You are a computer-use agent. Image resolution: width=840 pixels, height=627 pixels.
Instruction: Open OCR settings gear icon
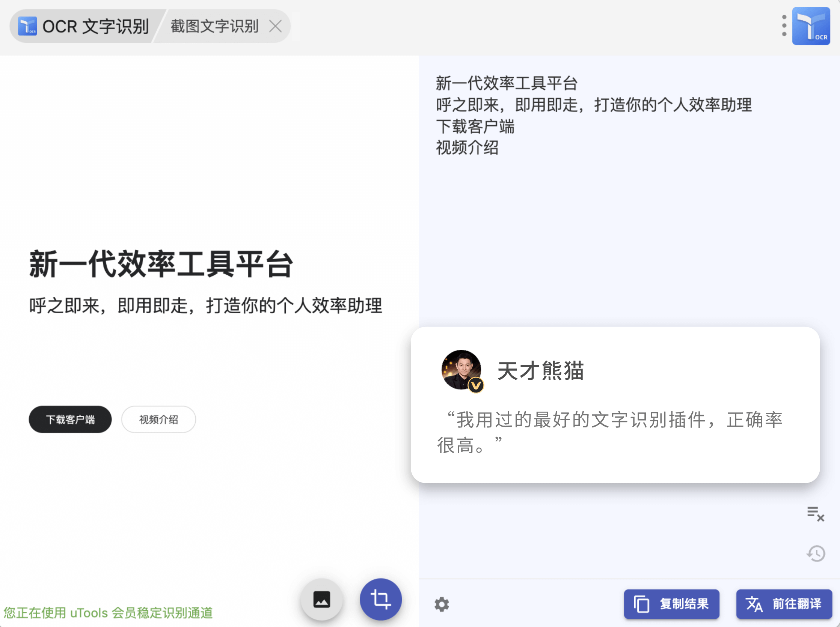(442, 604)
